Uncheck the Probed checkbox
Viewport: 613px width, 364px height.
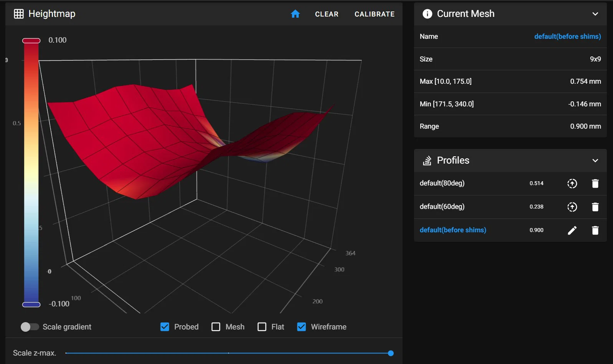point(165,327)
